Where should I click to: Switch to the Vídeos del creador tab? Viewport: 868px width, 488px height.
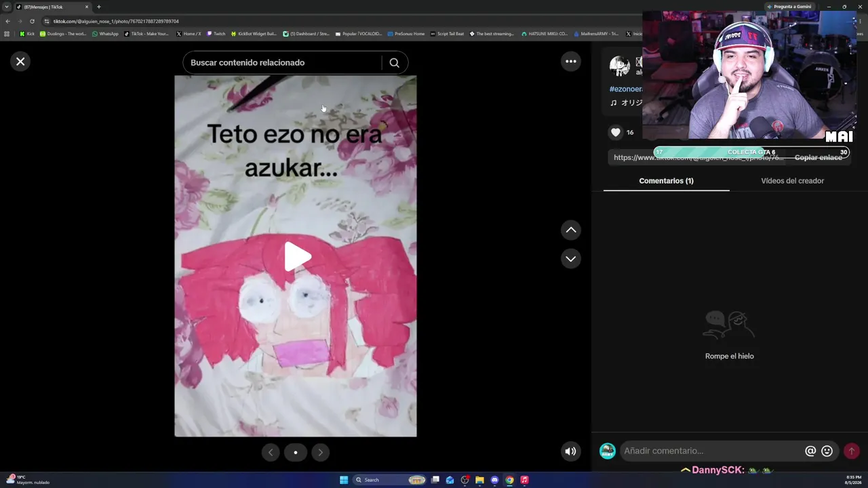(x=793, y=181)
